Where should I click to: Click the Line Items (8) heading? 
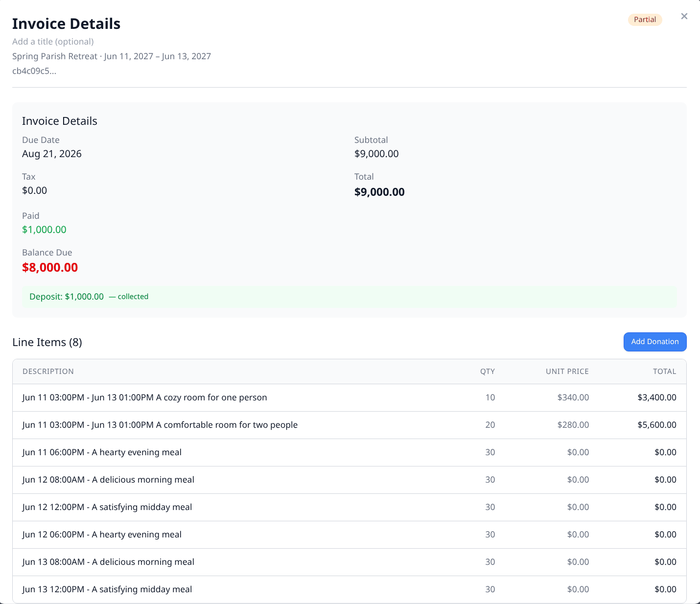47,342
